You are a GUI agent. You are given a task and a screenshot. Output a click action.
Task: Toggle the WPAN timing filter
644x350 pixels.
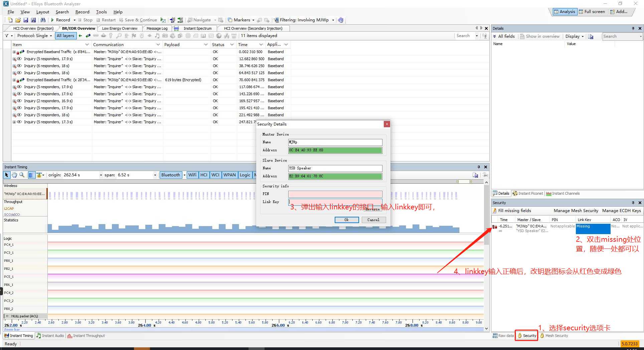pyautogui.click(x=229, y=175)
